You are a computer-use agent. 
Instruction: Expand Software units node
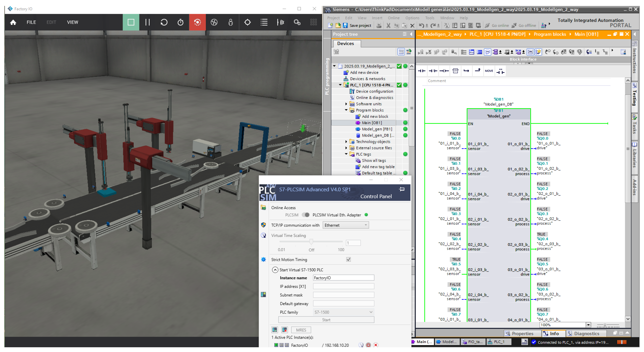[346, 104]
